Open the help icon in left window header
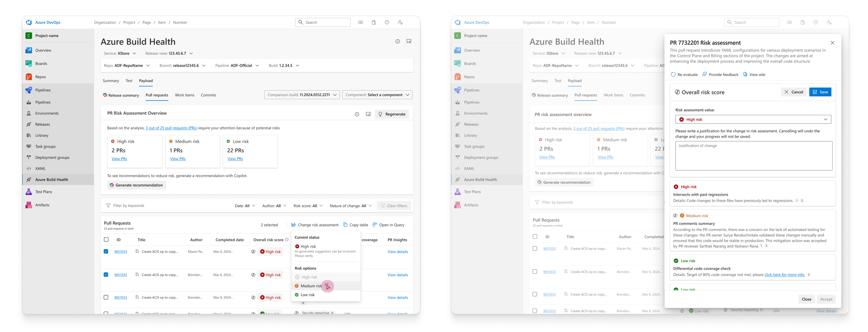 [x=387, y=22]
